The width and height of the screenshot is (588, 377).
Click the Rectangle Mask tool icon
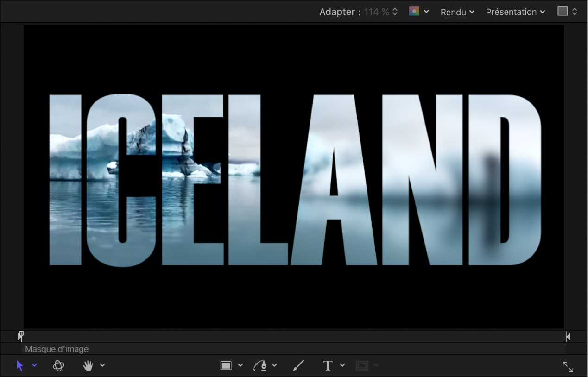362,365
